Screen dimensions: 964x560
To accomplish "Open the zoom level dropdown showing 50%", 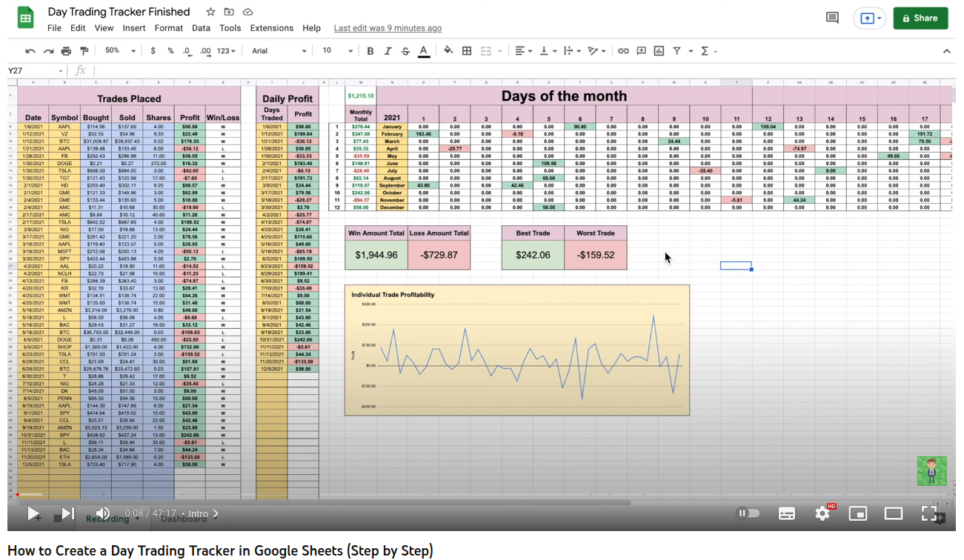I will (x=120, y=51).
